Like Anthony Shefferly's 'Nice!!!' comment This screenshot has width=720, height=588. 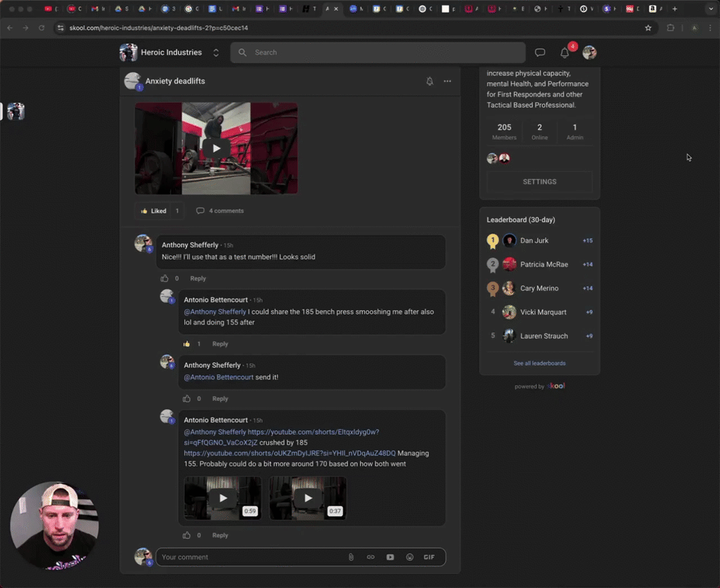[x=165, y=279]
